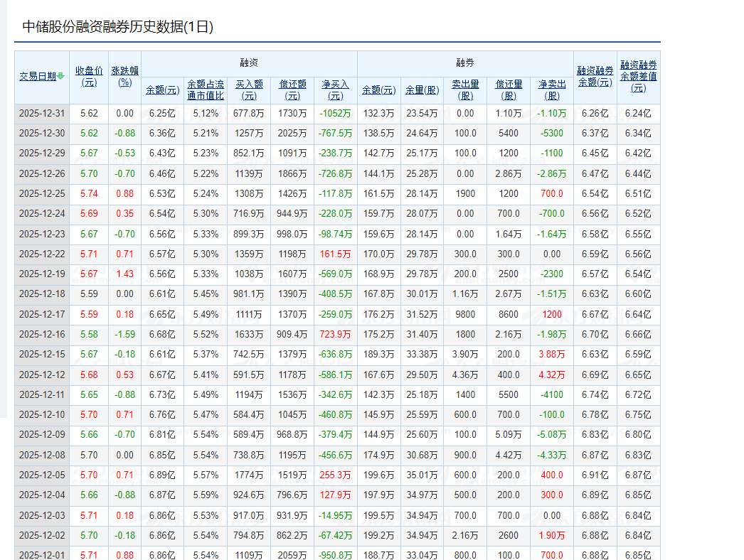This screenshot has height=560, width=744.
Task: Select date cell 2025-12-11
Action: (42, 394)
